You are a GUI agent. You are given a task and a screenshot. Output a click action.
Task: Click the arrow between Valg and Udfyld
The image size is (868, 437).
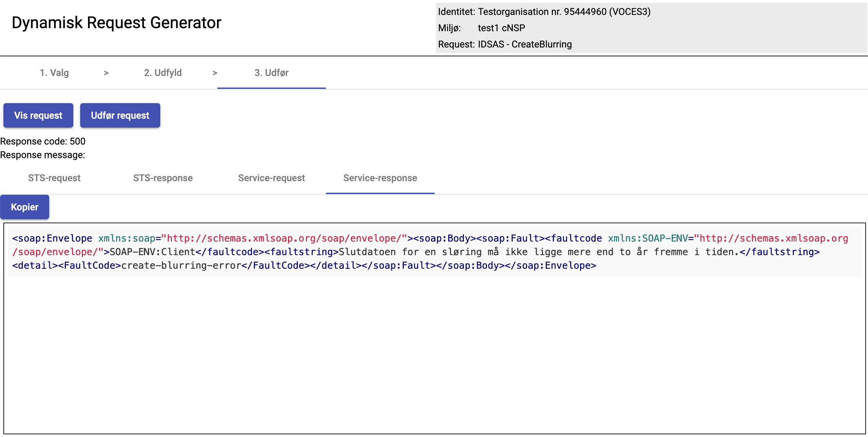[x=106, y=73]
